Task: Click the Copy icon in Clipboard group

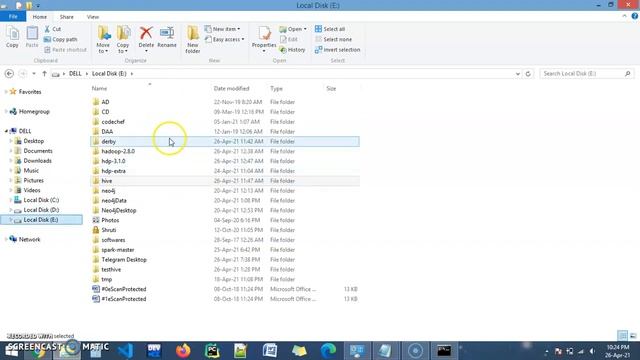Action: [12, 37]
